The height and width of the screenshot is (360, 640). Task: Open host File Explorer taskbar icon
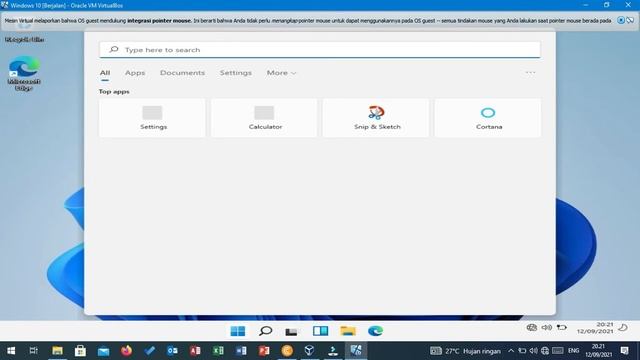(57, 351)
